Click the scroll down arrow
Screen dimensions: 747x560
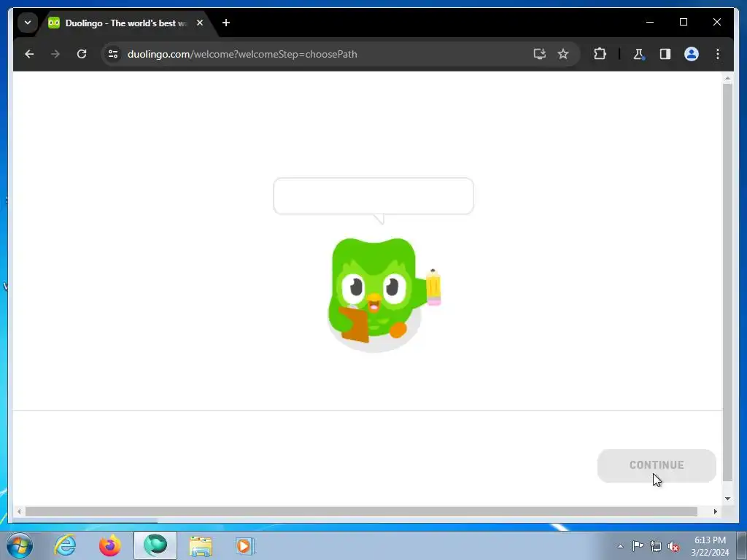[727, 499]
